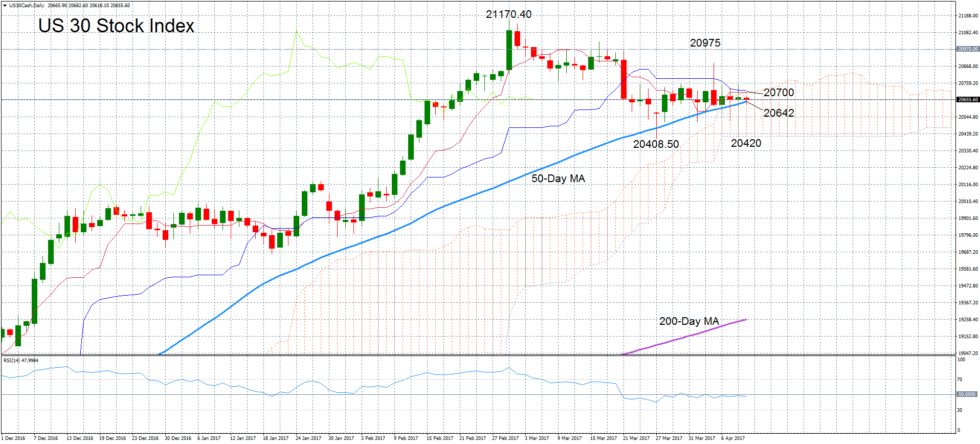Click the RSI 50.0000 level tag
Viewport: 980px width, 444px height.
tap(967, 394)
